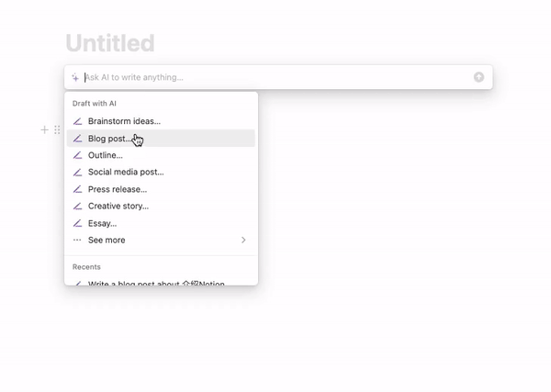Screen dimensions: 551x392
Task: Select Brainstorm ideas from the draft menu
Action: pos(124,121)
